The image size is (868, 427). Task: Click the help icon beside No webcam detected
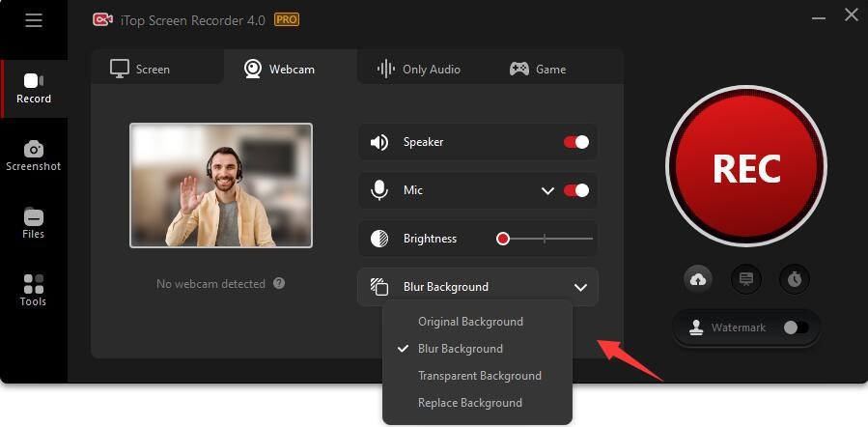pyautogui.click(x=279, y=284)
